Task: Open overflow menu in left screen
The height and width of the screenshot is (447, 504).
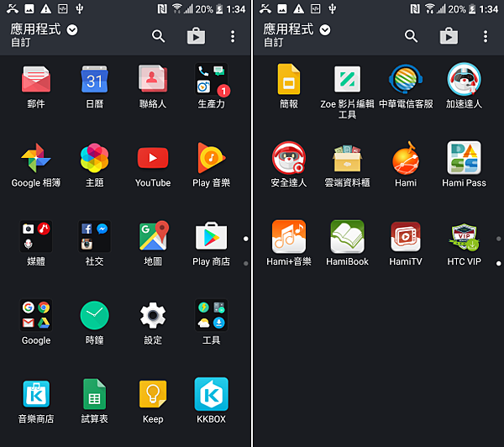Action: point(233,36)
